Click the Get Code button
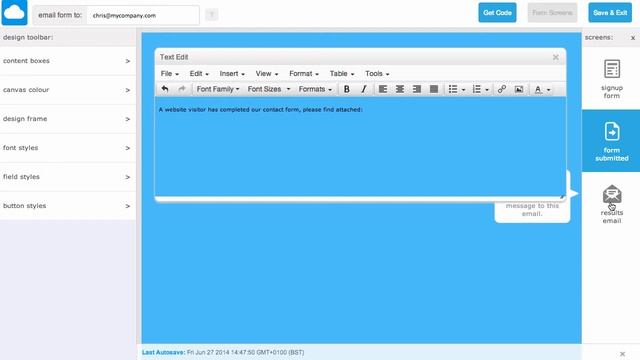Image resolution: width=640 pixels, height=360 pixels. click(497, 13)
